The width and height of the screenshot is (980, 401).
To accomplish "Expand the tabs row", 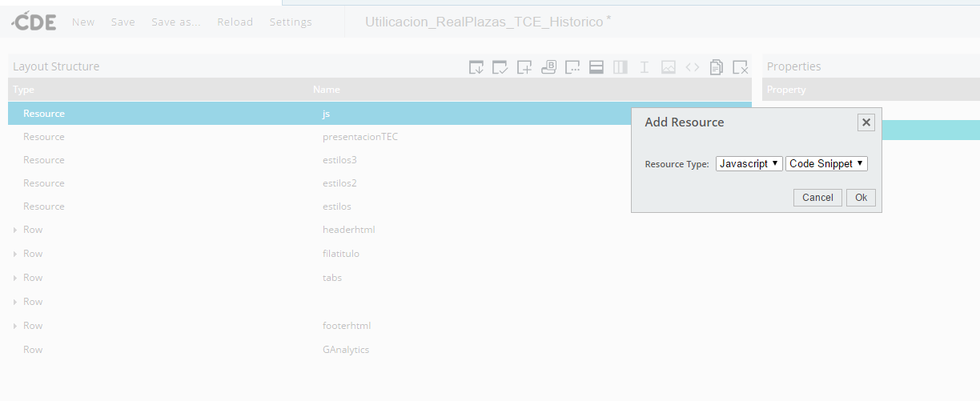I will click(x=15, y=279).
